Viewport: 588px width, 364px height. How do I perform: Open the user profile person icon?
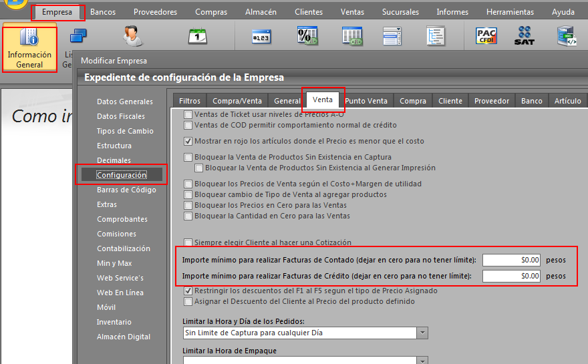(132, 36)
